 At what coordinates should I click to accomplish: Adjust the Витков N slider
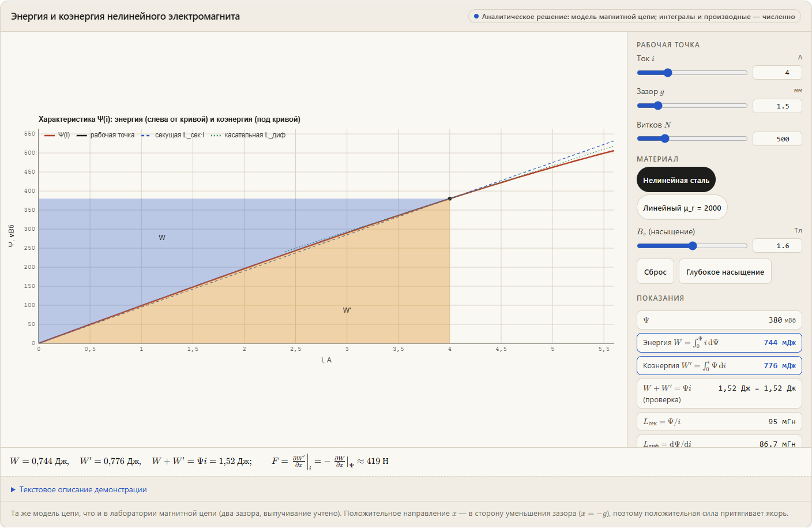692,138
